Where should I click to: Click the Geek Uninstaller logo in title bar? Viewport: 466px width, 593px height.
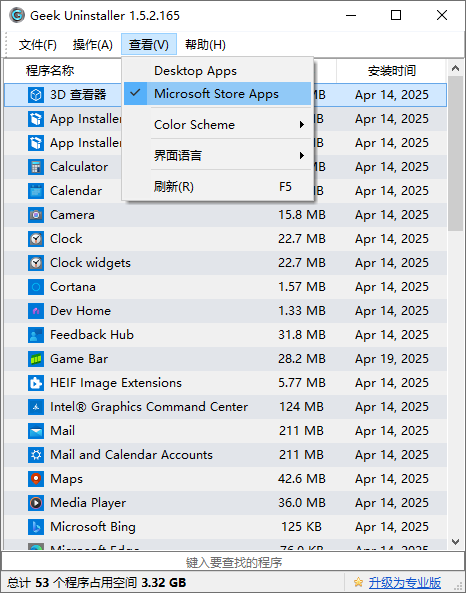17,16
